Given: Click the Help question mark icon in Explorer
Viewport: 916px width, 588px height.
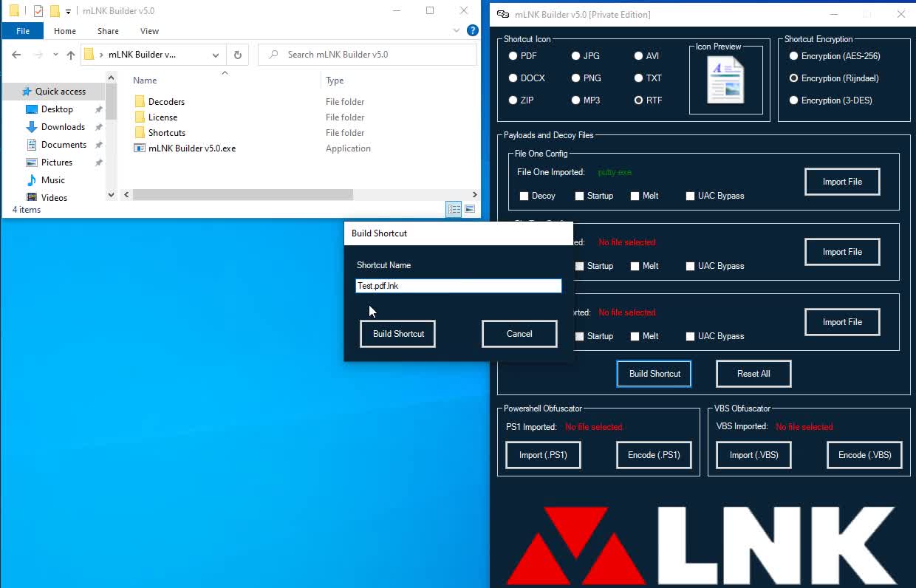Looking at the screenshot, I should coord(472,30).
